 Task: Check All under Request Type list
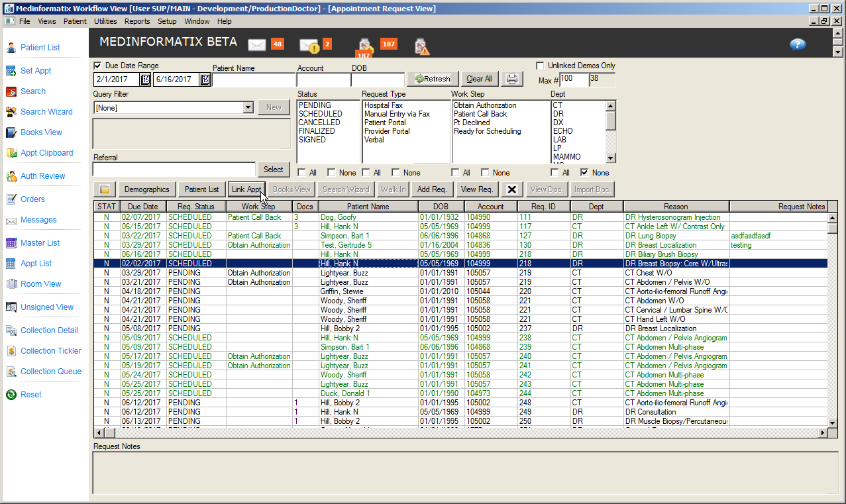click(x=366, y=173)
